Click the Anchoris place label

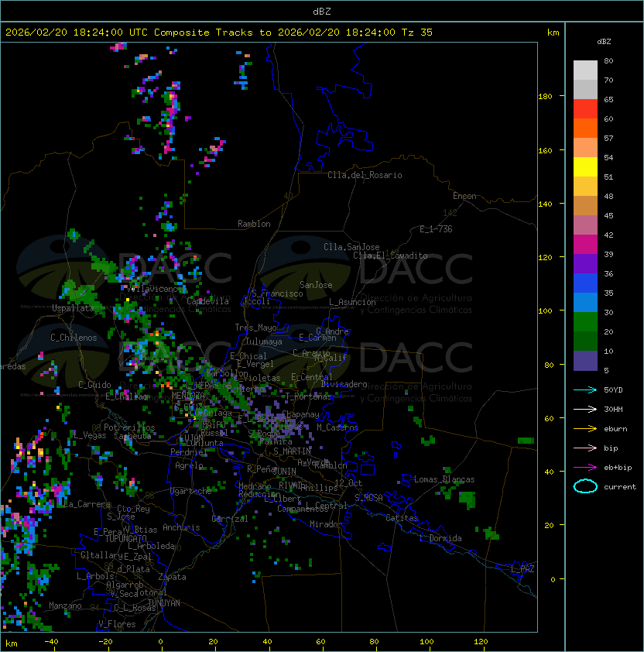point(181,527)
